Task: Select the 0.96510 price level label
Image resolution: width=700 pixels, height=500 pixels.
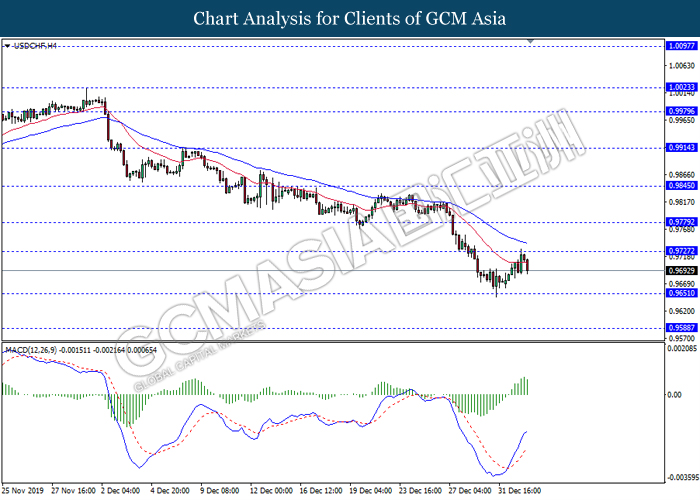Action: (x=681, y=293)
